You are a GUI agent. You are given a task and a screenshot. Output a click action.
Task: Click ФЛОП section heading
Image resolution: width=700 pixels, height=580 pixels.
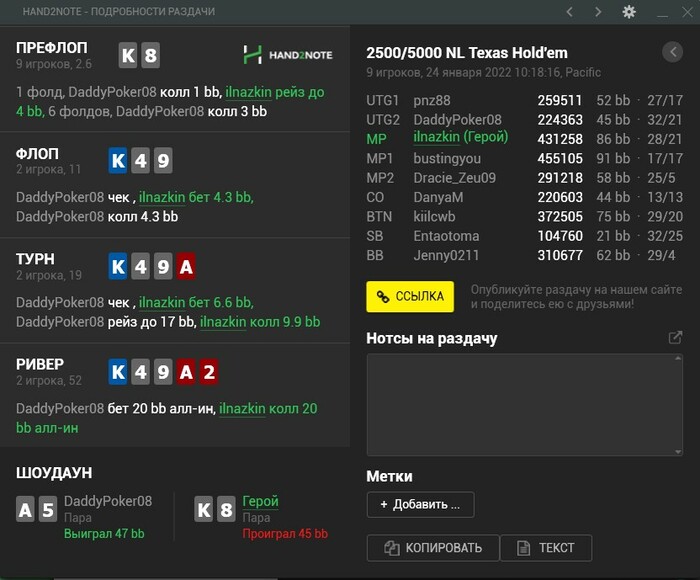38,154
